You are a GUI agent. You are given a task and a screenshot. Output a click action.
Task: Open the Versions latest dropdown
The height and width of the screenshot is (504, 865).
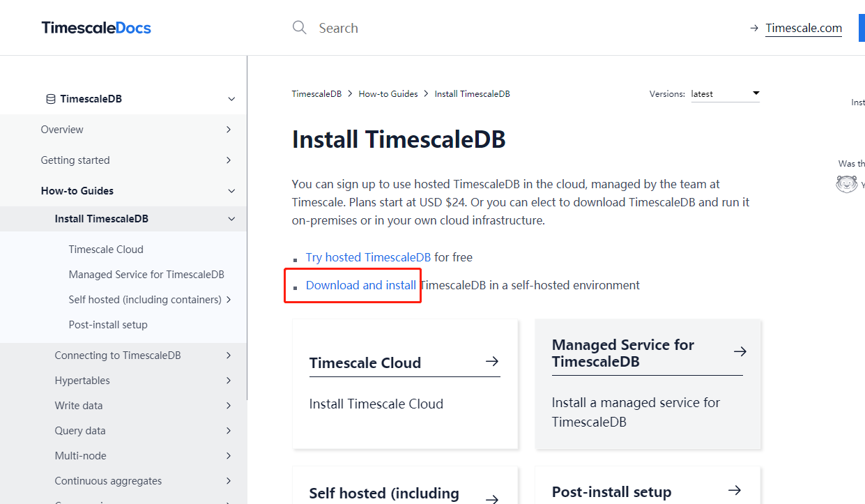(725, 93)
